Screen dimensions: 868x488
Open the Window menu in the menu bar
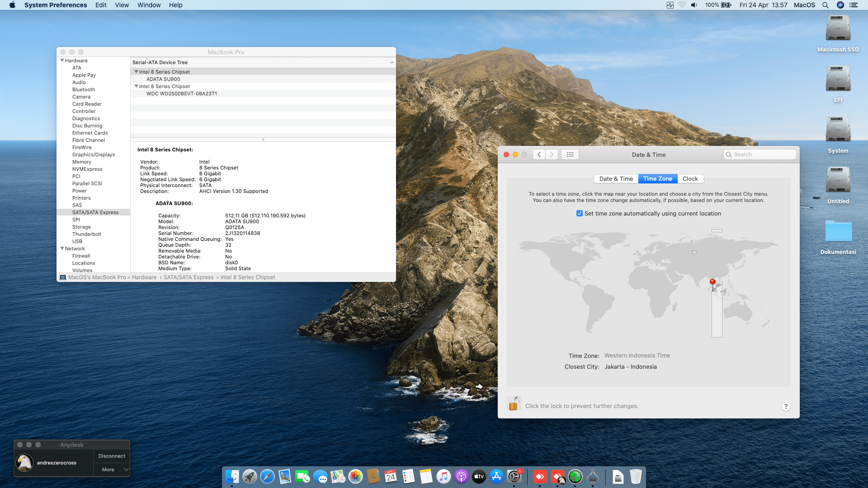tap(149, 5)
